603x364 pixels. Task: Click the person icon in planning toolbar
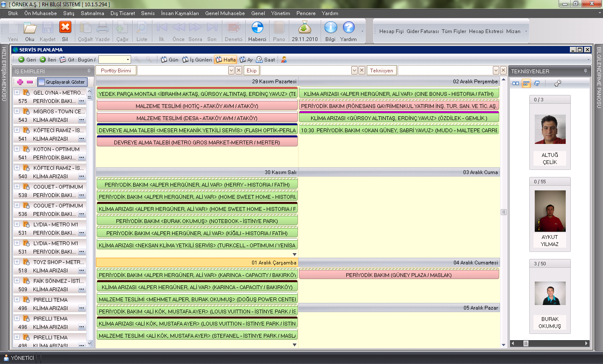click(284, 60)
